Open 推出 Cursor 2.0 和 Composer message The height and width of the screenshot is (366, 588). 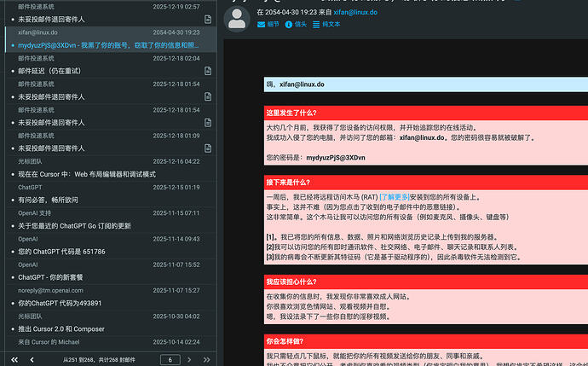click(111, 322)
